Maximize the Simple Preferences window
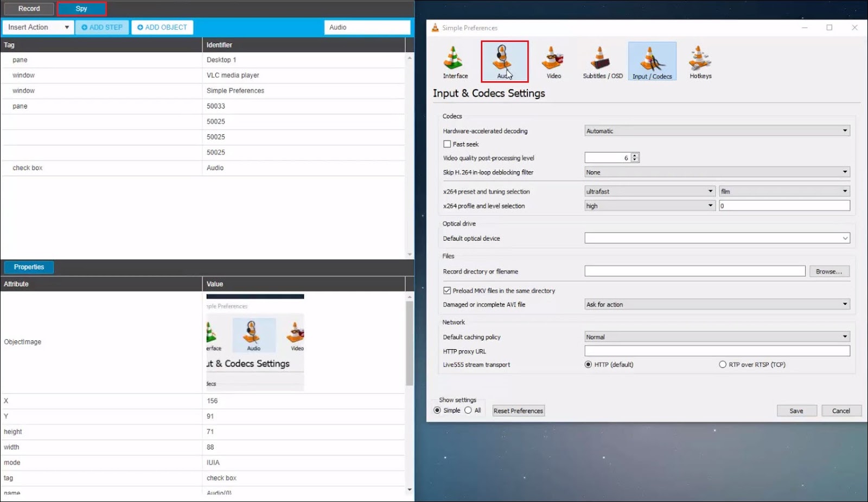This screenshot has height=502, width=868. click(x=829, y=28)
